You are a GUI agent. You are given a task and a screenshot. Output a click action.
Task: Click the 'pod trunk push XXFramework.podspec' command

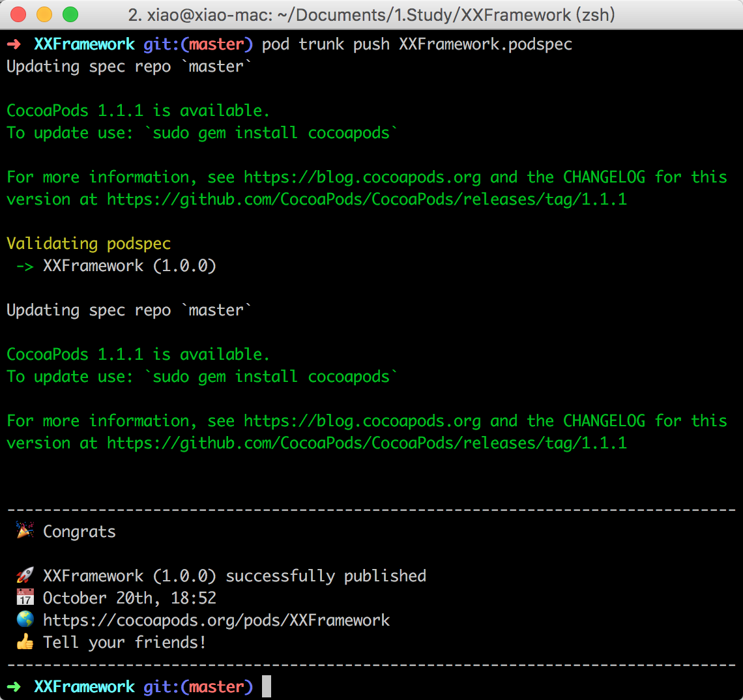(x=417, y=44)
